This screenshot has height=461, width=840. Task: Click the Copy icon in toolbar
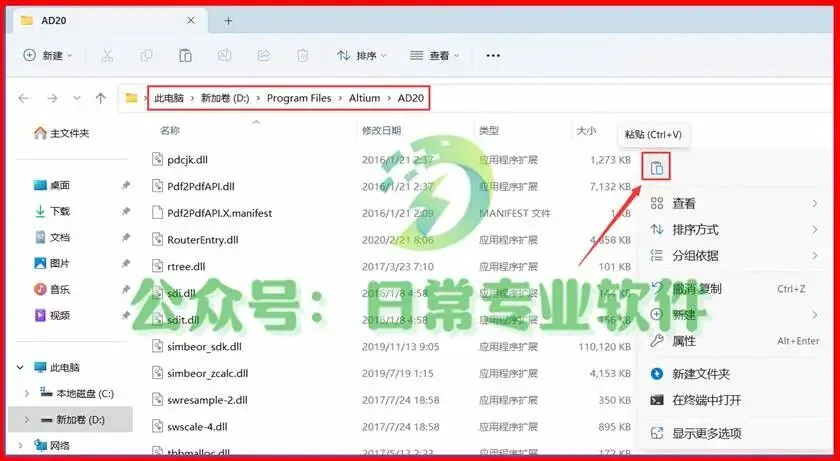[146, 55]
